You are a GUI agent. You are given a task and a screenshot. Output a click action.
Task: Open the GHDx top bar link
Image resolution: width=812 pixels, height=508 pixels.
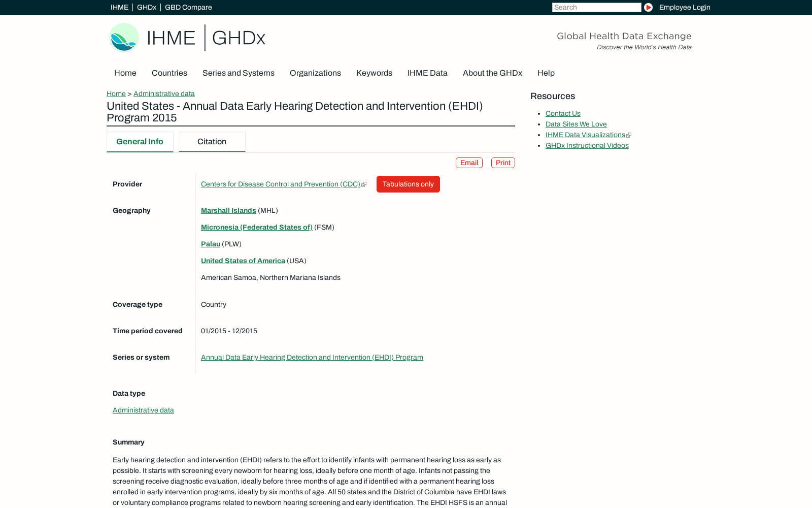147,7
